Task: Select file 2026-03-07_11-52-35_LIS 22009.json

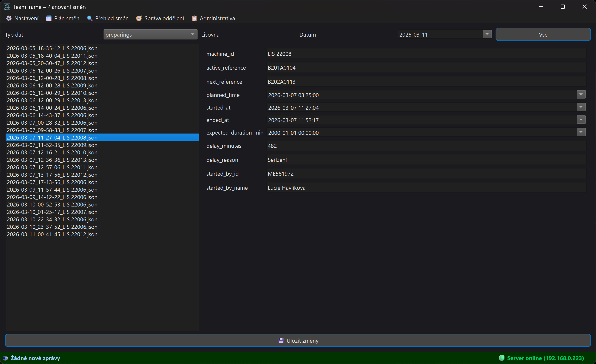Action: point(52,145)
